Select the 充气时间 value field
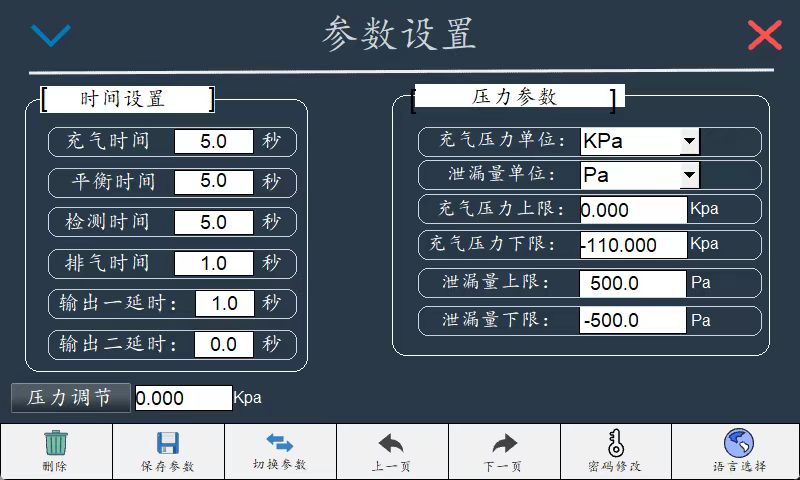 (x=214, y=142)
